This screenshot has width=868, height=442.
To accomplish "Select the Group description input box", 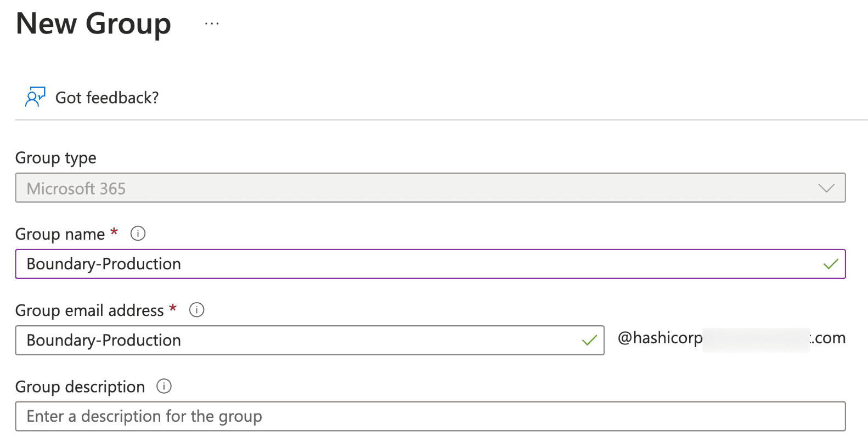I will 430,416.
